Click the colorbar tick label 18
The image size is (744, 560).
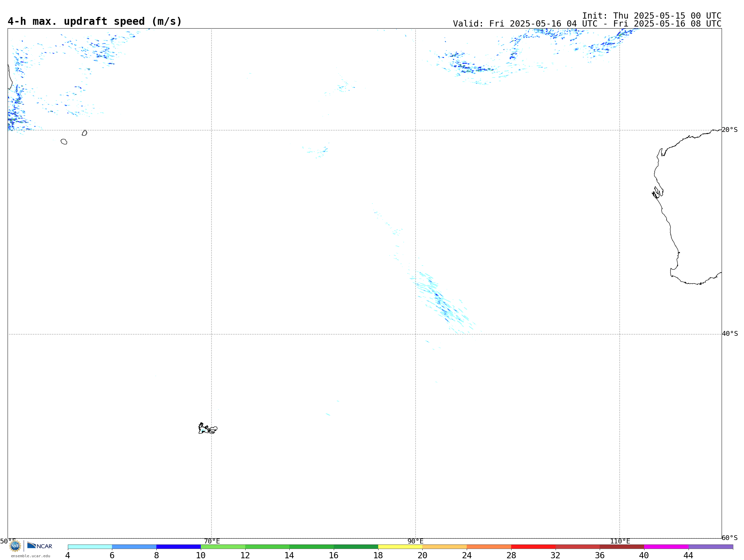pyautogui.click(x=378, y=555)
